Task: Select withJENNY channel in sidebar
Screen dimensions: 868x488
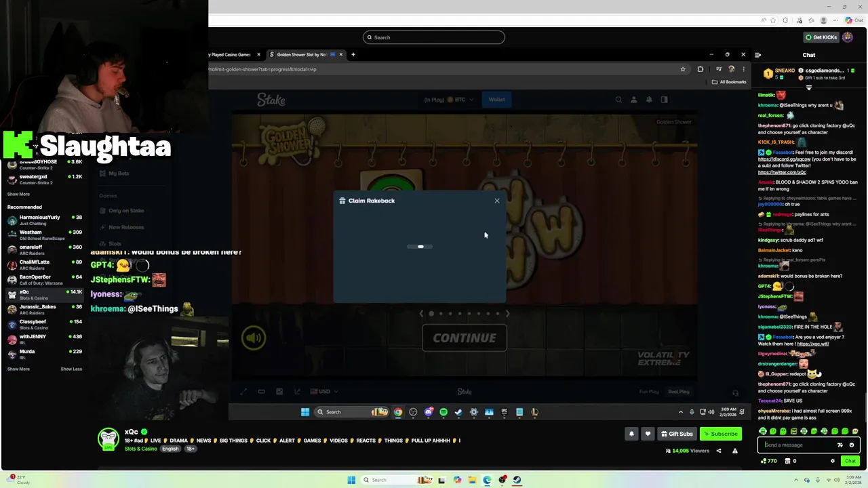Action: tap(44, 340)
